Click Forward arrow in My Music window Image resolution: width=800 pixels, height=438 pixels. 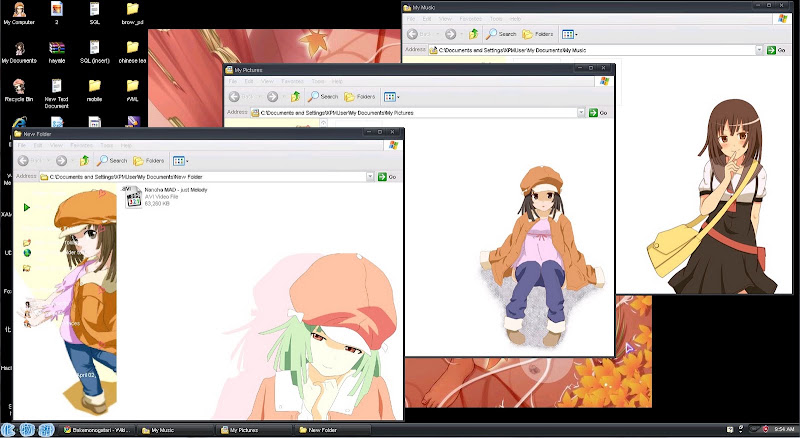click(x=450, y=34)
